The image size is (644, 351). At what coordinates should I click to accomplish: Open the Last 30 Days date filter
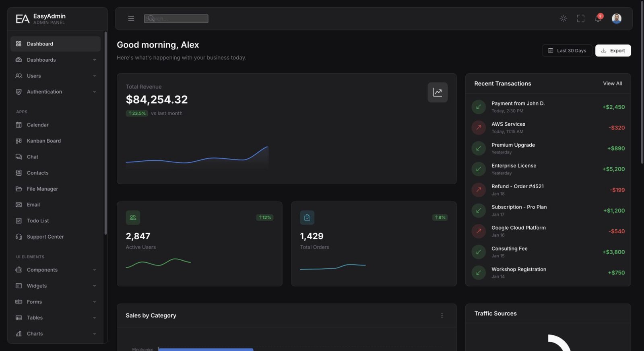point(567,51)
